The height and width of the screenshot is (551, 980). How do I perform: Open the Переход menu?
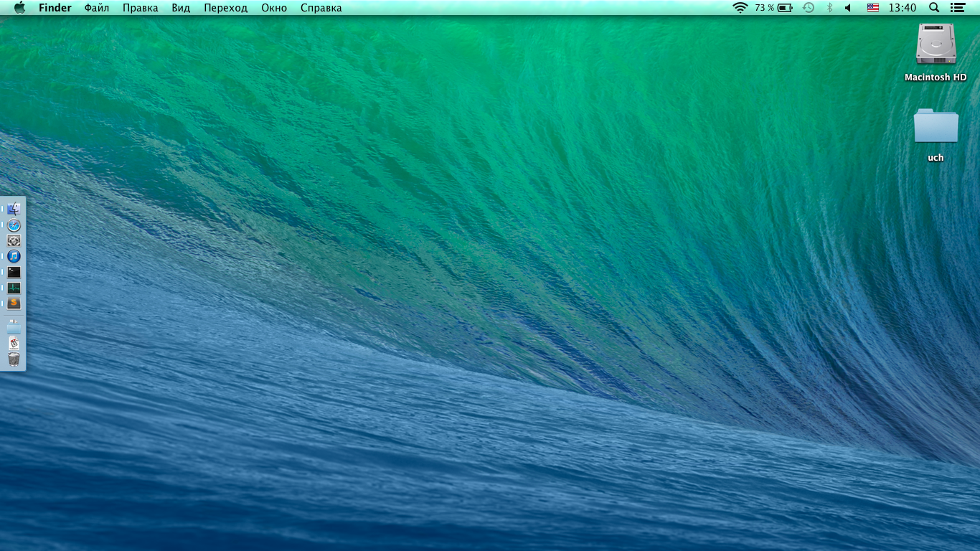click(x=225, y=8)
